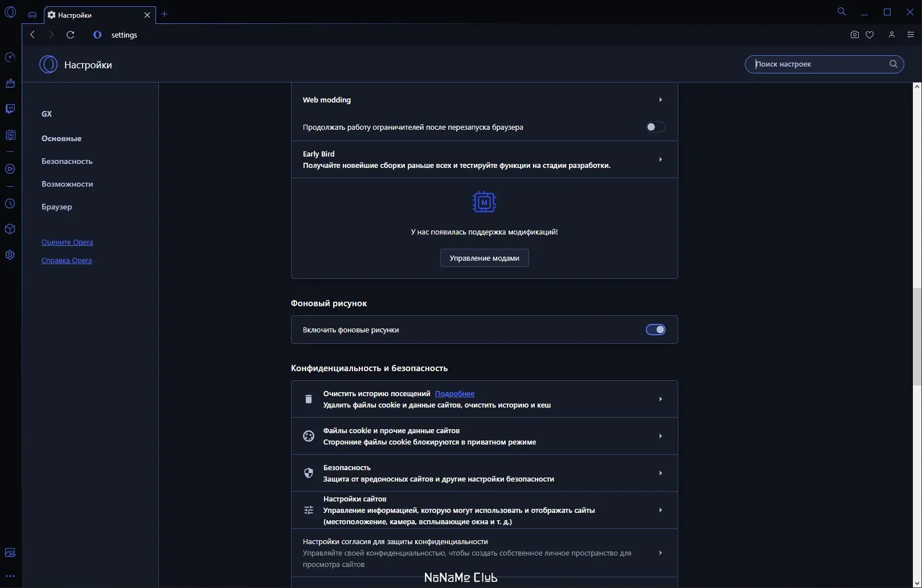Close the Настройки tab
The height and width of the screenshot is (588, 922).
click(x=147, y=15)
